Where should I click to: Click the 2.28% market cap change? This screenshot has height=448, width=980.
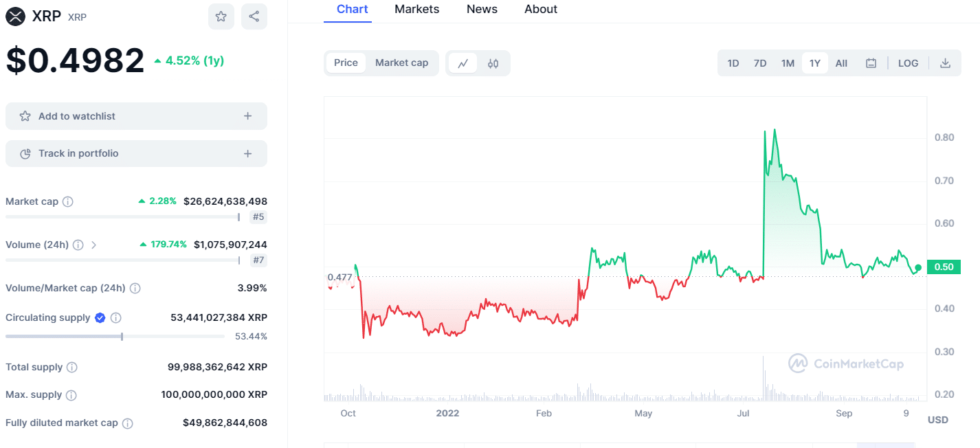point(157,202)
